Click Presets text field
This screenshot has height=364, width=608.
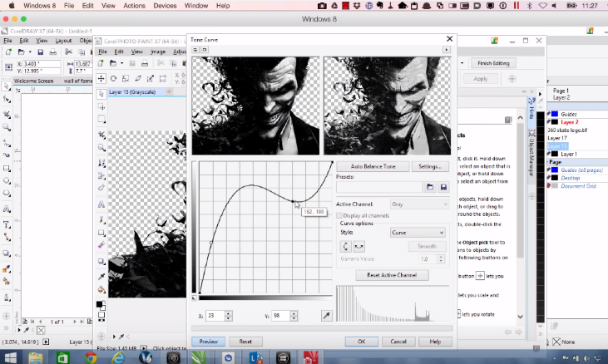[379, 188]
